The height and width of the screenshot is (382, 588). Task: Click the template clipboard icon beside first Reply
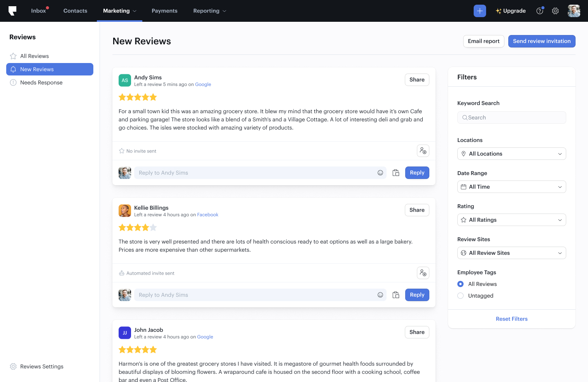tap(396, 173)
